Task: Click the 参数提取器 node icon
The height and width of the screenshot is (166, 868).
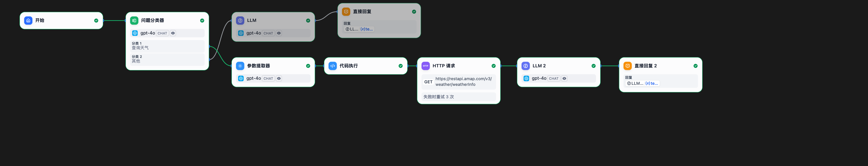Action: coord(240,66)
